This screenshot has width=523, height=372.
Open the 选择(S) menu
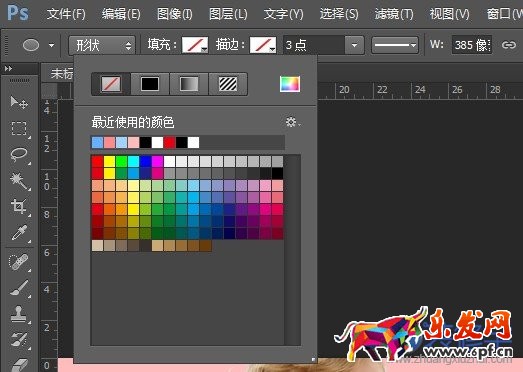[x=339, y=14]
